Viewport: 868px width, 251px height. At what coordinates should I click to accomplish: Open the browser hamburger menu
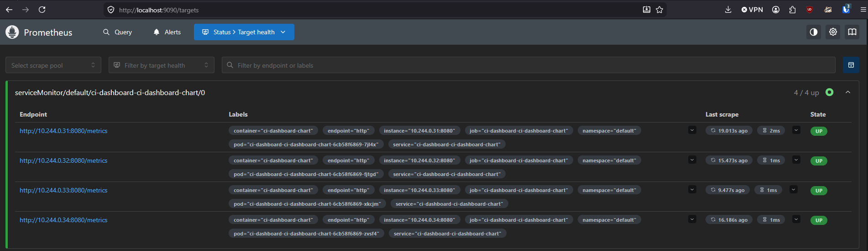[863, 10]
